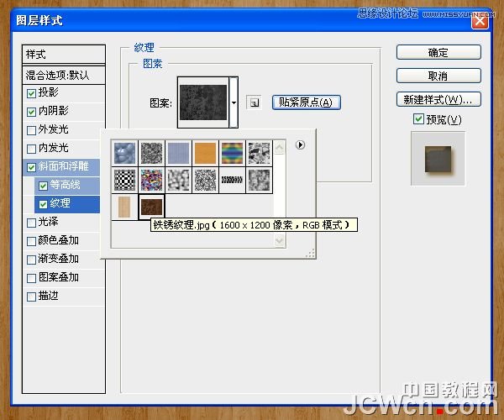Toggle the 斜面和浮雕 bevel and emboss checkbox

pos(32,167)
